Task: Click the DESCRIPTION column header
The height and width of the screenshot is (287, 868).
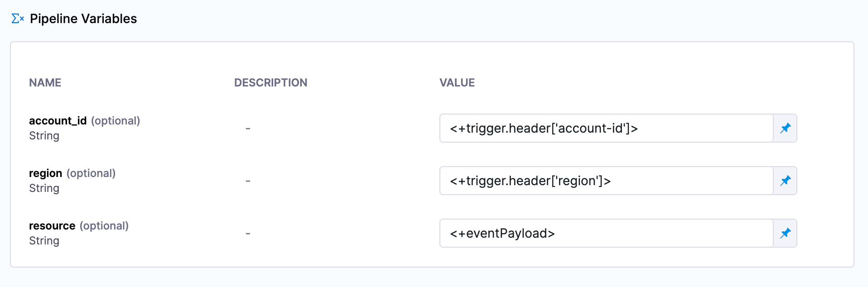Action: coord(270,82)
